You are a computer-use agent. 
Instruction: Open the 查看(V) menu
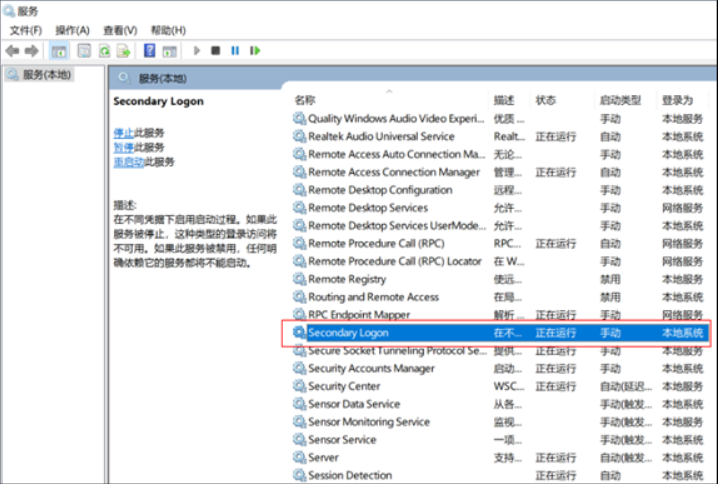click(120, 30)
